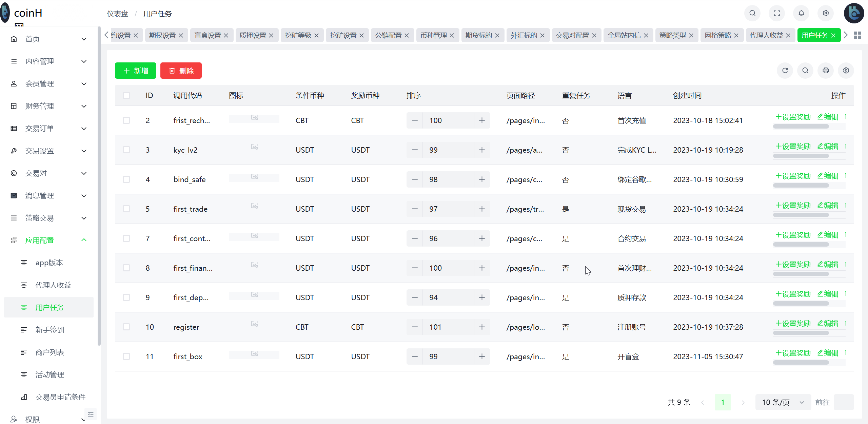Open table column settings gear

pos(846,71)
